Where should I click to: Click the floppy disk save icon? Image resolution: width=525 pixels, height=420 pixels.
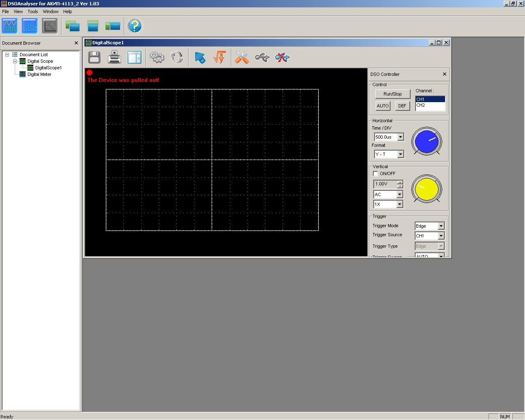tap(94, 57)
